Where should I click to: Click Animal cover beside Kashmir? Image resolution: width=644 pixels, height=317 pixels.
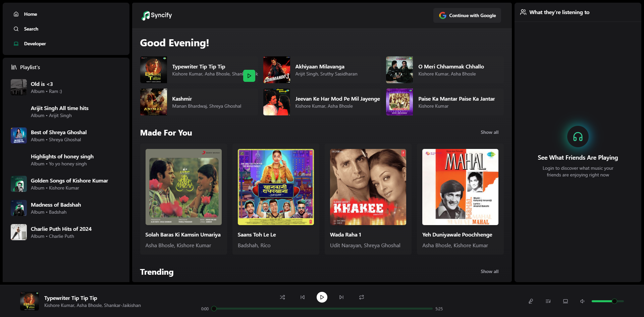click(x=154, y=102)
